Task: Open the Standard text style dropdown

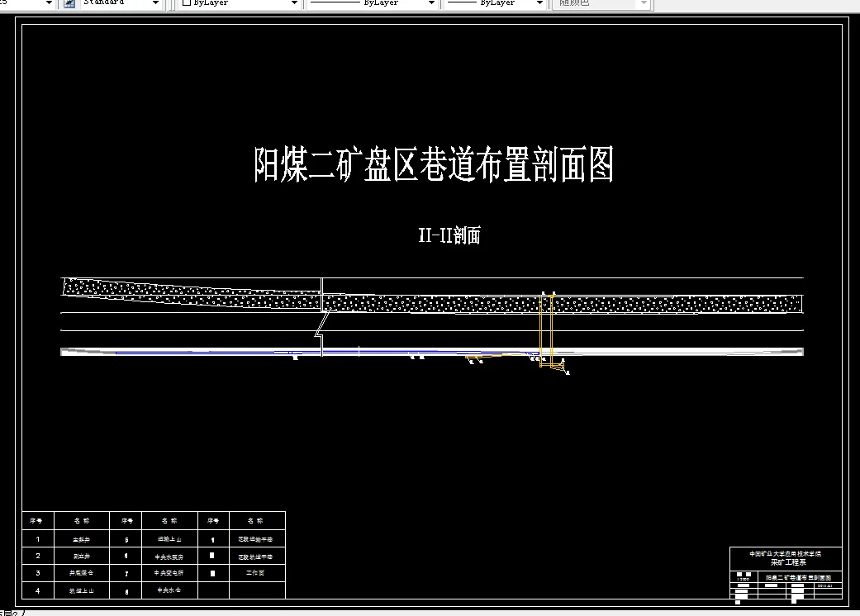Action: [x=155, y=3]
